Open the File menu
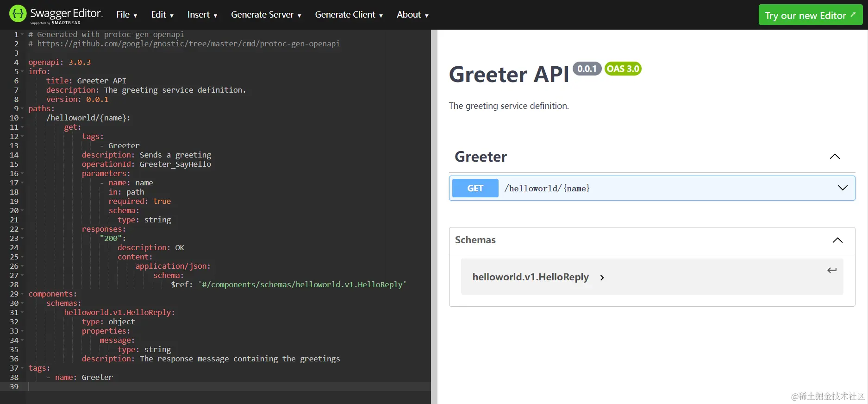Viewport: 868px width, 404px height. coord(126,15)
